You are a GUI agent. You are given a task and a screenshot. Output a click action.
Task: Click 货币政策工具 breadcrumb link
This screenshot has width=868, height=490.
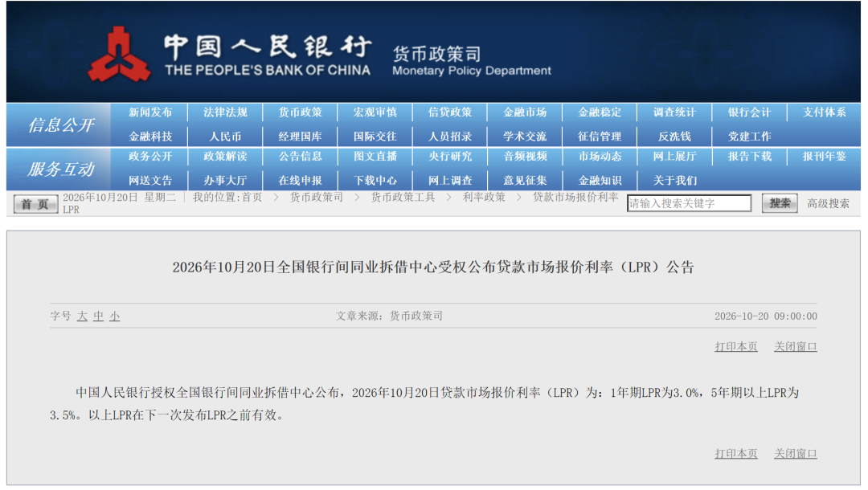tap(403, 198)
